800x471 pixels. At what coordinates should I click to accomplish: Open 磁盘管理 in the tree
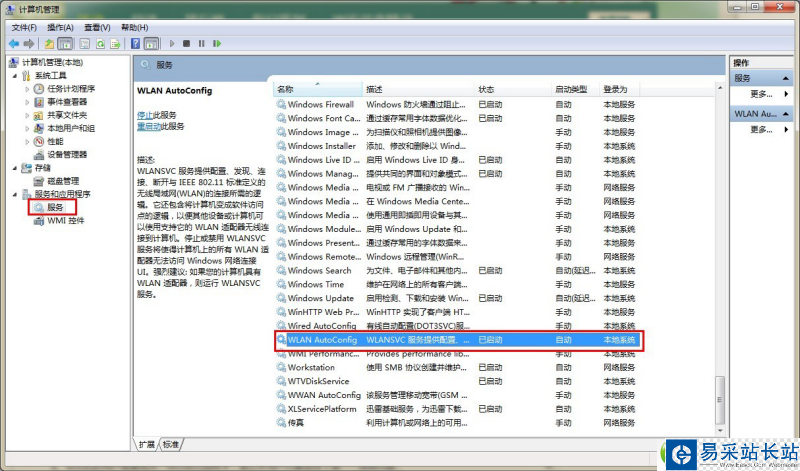coord(63,181)
